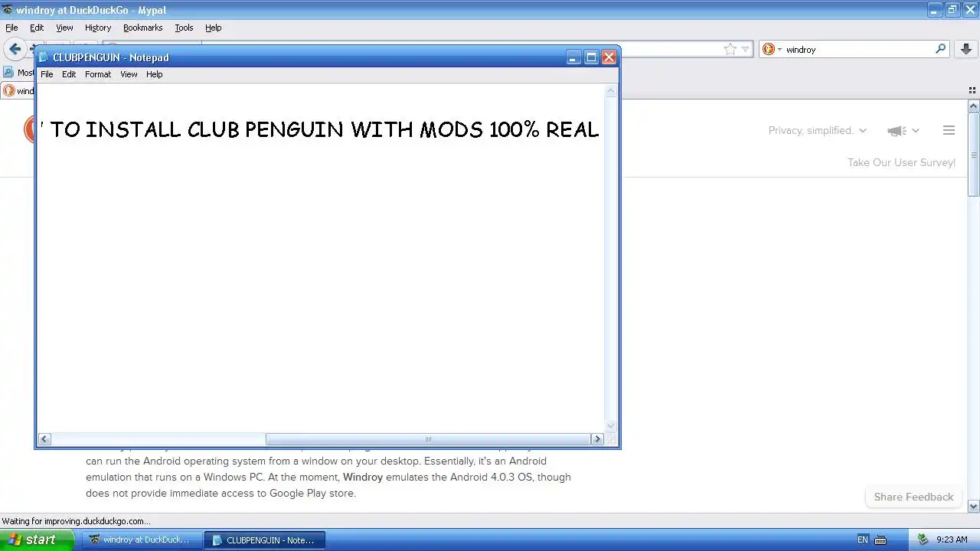This screenshot has width=980, height=551.
Task: Click the Most Visited bookmark icon
Action: [8, 73]
